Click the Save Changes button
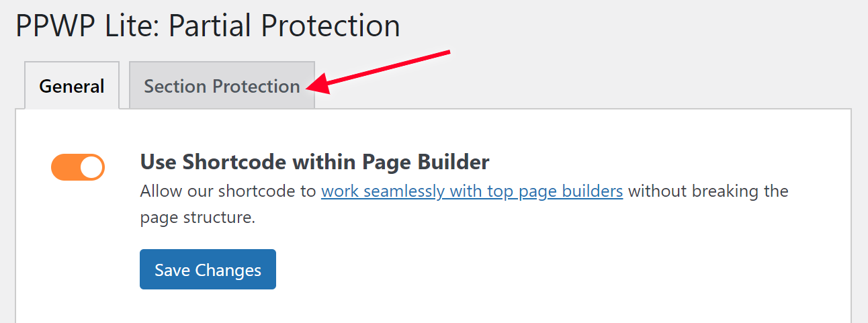Image resolution: width=868 pixels, height=323 pixels. pyautogui.click(x=208, y=270)
